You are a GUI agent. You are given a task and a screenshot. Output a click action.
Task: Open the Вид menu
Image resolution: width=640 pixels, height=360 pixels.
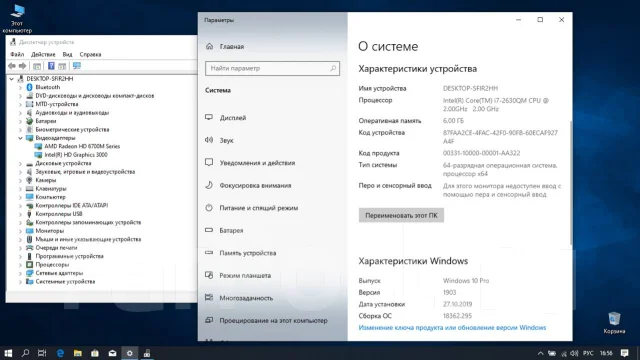pos(67,54)
